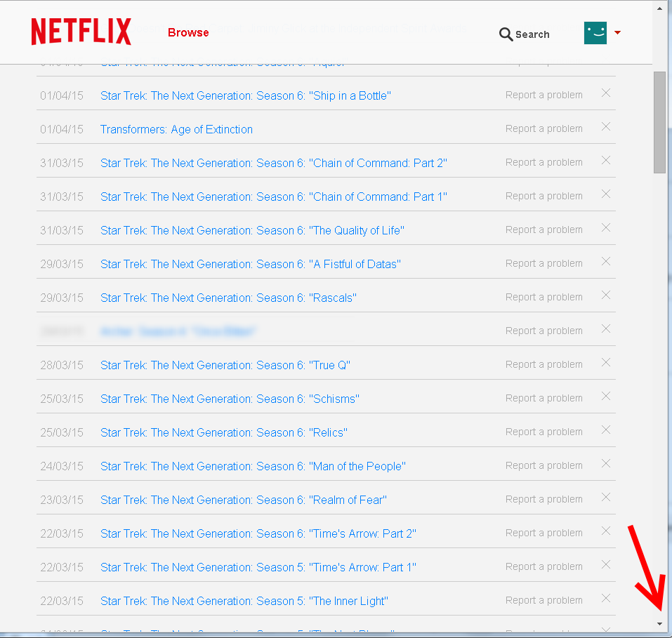Image resolution: width=672 pixels, height=638 pixels.
Task: Click the date 24/03/15 beside "Man of the People"
Action: 62,466
